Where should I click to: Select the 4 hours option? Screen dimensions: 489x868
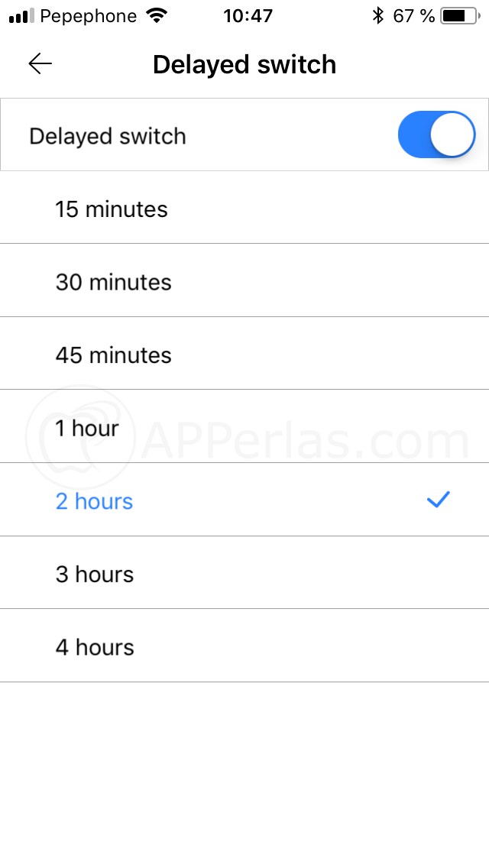click(95, 647)
